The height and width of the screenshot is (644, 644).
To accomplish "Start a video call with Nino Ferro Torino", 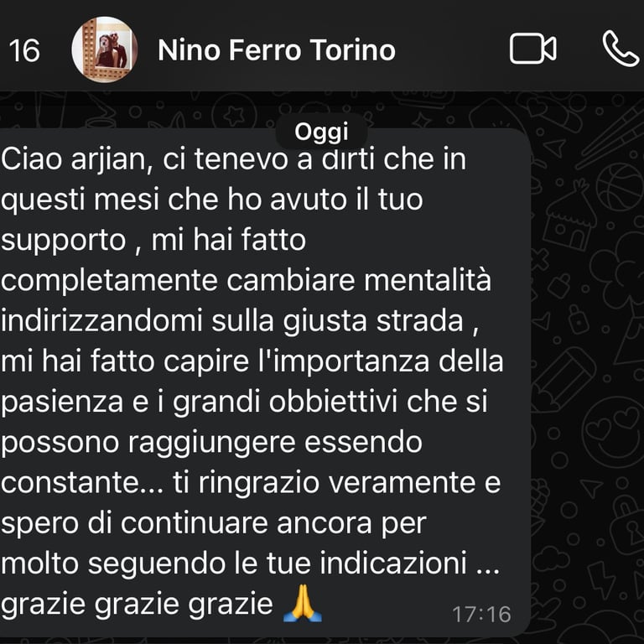I will (x=533, y=49).
